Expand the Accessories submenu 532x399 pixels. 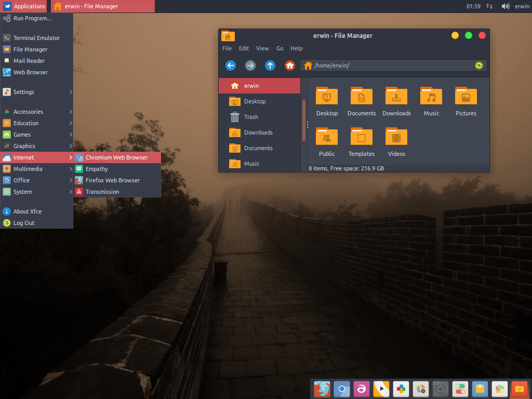(37, 112)
